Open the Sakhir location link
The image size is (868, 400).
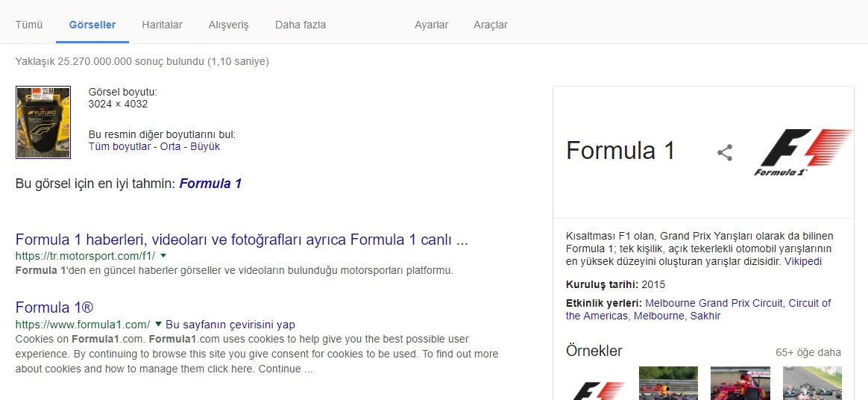705,316
